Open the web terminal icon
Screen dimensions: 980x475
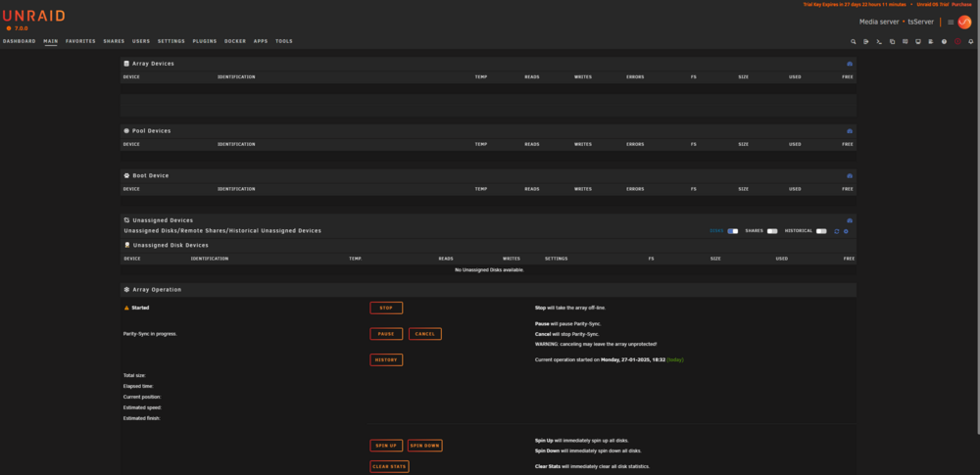(x=879, y=41)
